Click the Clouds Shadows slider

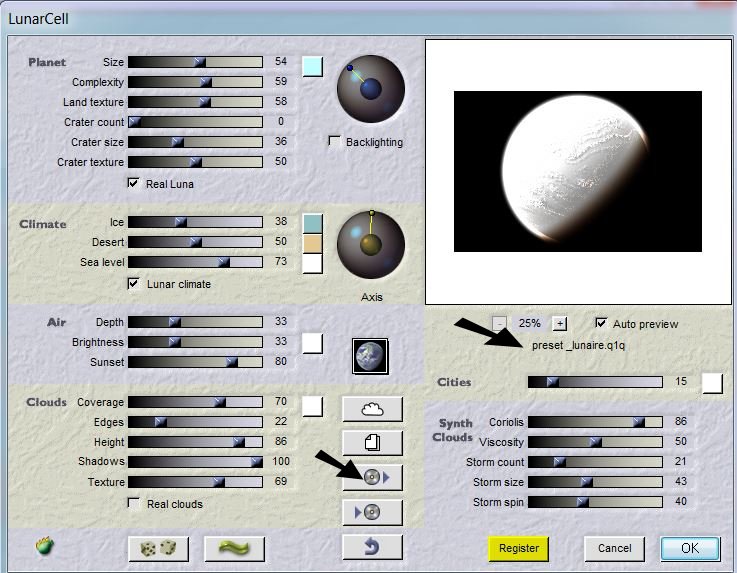click(196, 462)
